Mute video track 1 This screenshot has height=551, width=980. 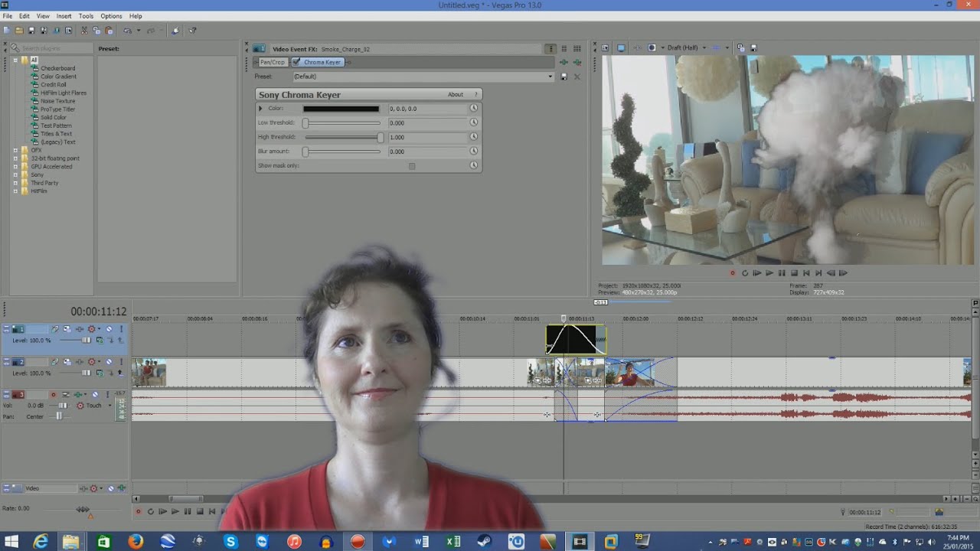click(109, 329)
